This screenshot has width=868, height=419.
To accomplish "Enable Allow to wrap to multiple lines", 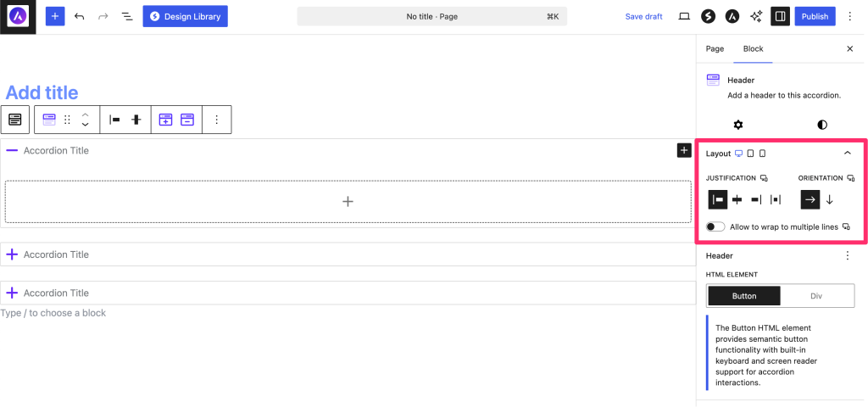I will click(x=716, y=227).
